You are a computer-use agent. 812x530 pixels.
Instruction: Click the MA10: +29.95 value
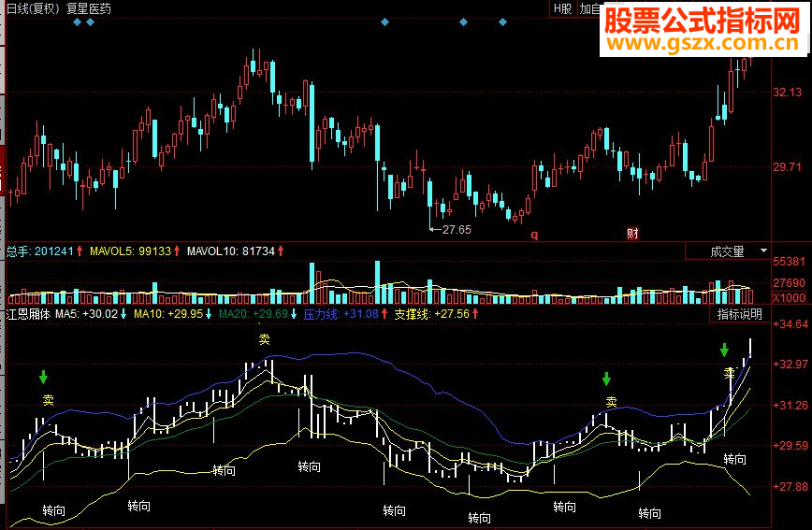coord(172,314)
